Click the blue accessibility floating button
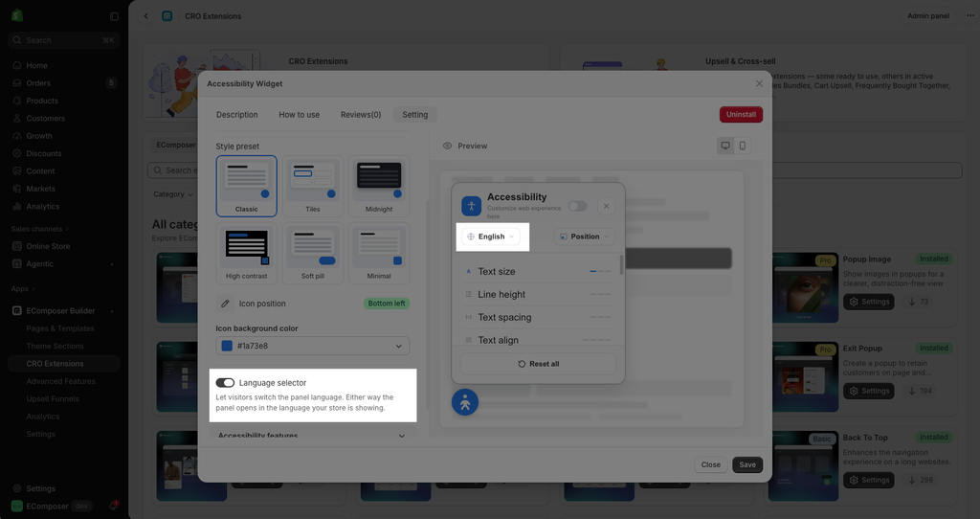This screenshot has height=519, width=980. [465, 402]
